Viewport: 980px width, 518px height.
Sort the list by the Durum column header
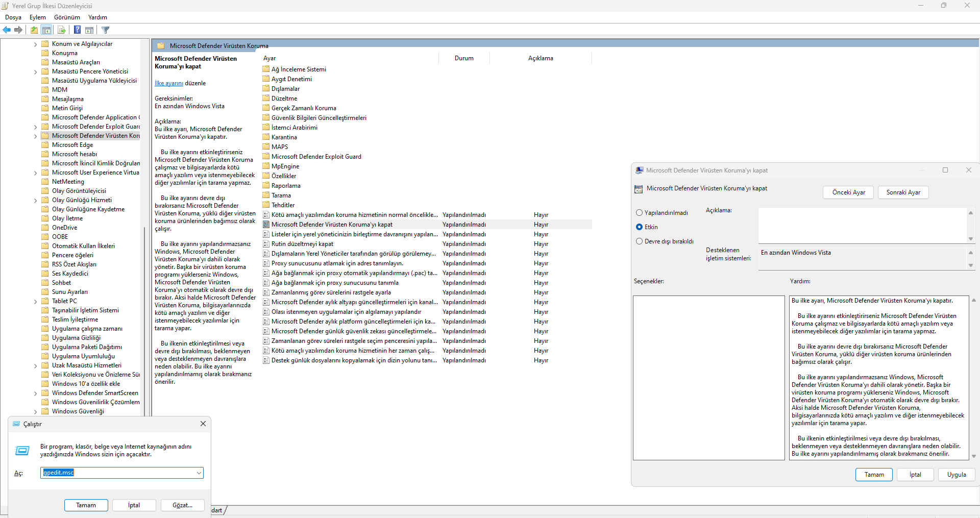(x=464, y=58)
